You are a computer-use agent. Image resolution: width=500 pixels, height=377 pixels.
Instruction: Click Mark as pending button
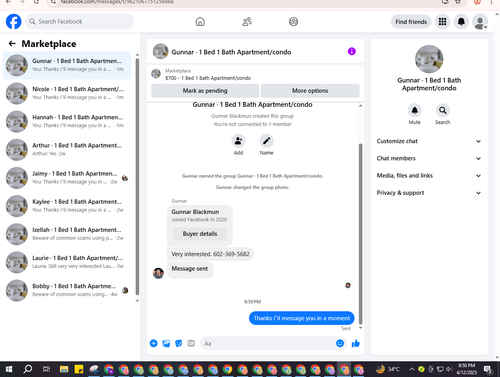click(x=205, y=91)
